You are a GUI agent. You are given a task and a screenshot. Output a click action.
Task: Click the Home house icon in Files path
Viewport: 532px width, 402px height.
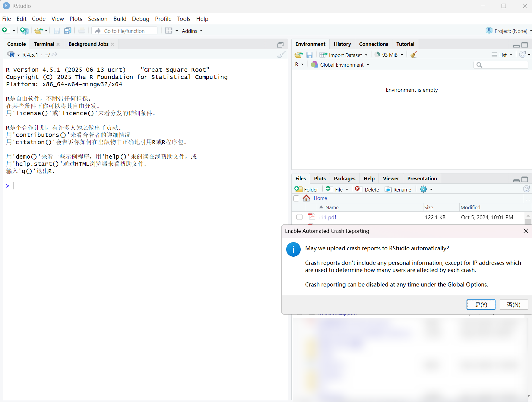coord(306,198)
